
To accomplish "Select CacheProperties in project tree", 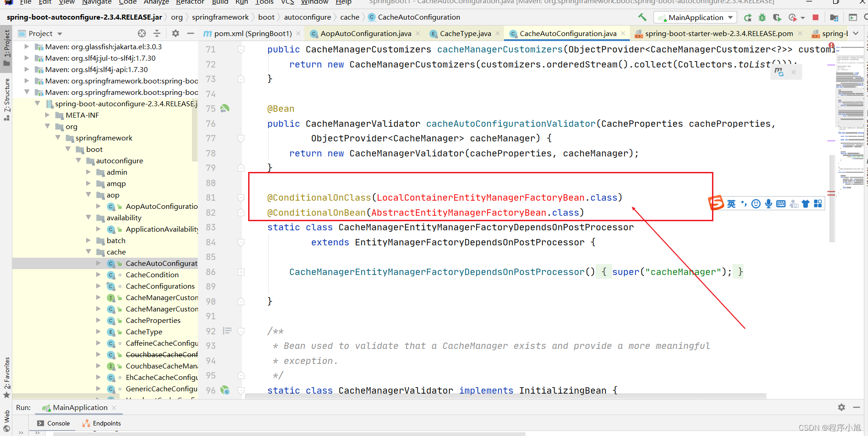I will pyautogui.click(x=153, y=320).
